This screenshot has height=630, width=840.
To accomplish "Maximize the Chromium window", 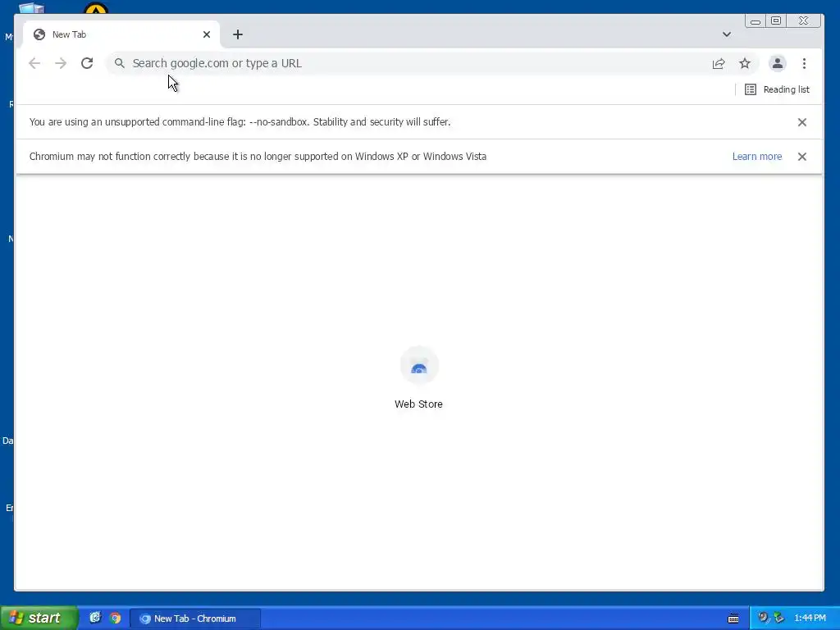I will (776, 21).
